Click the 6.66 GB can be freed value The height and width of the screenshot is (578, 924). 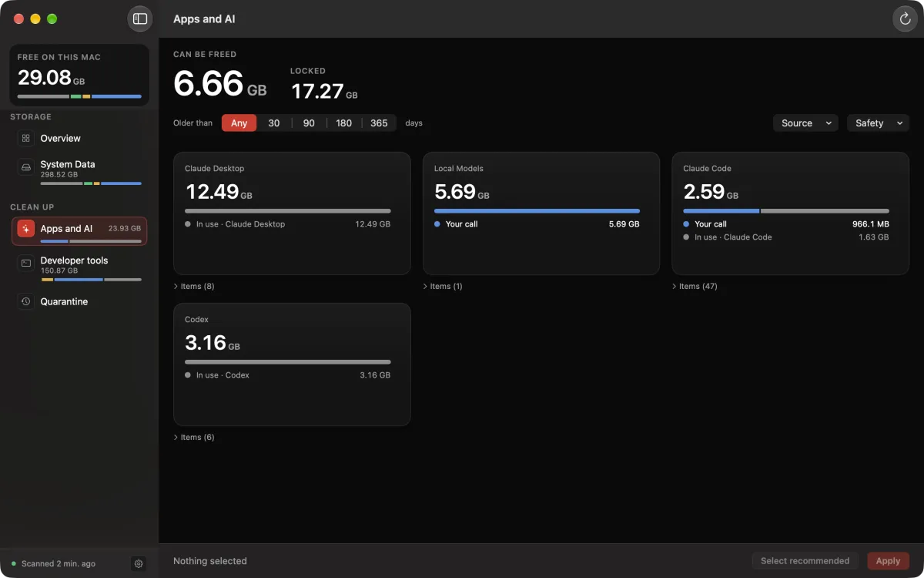coord(220,83)
